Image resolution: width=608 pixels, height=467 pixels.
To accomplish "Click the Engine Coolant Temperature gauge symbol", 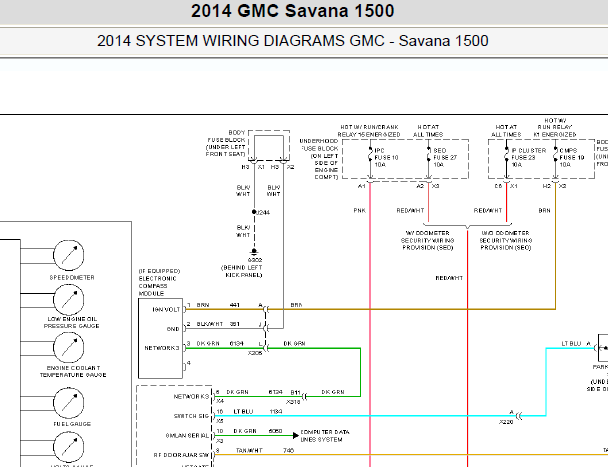I will tap(68, 348).
